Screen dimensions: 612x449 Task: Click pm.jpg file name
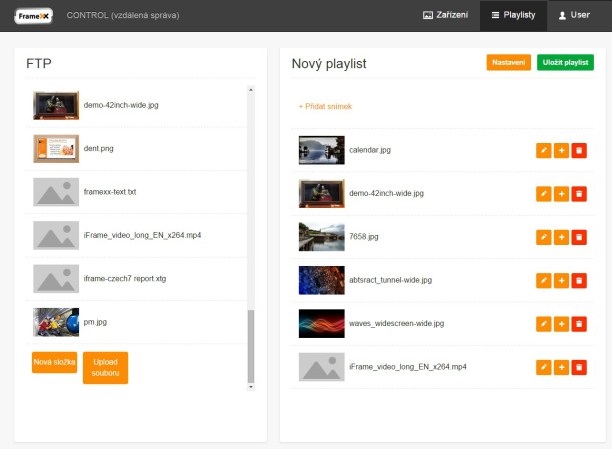tap(95, 322)
